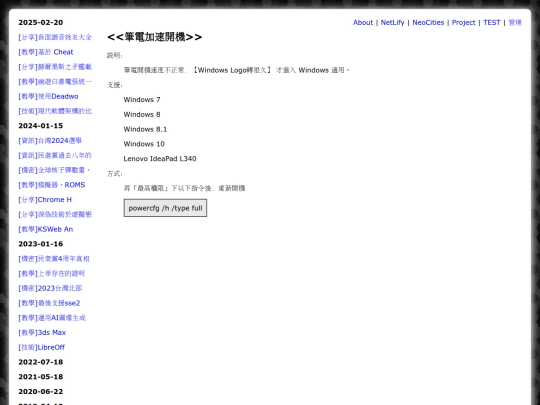Toggle the 2023-01-16 date section

click(41, 244)
